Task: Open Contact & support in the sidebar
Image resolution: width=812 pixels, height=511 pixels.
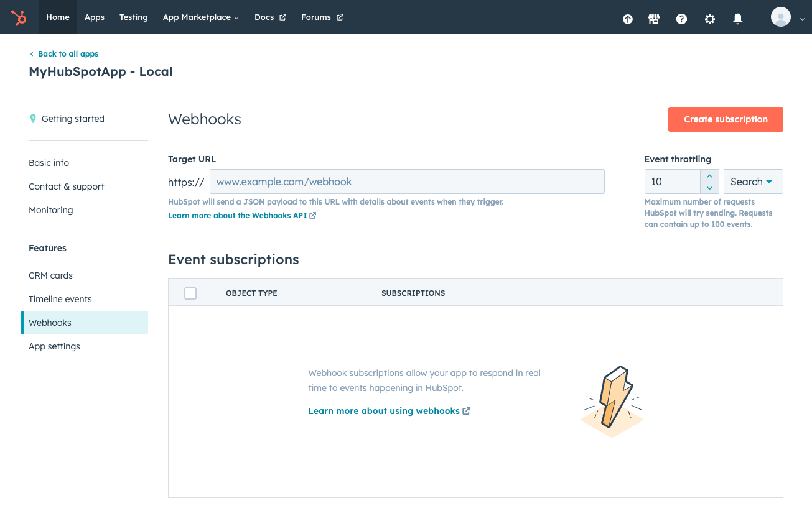Action: 67,186
